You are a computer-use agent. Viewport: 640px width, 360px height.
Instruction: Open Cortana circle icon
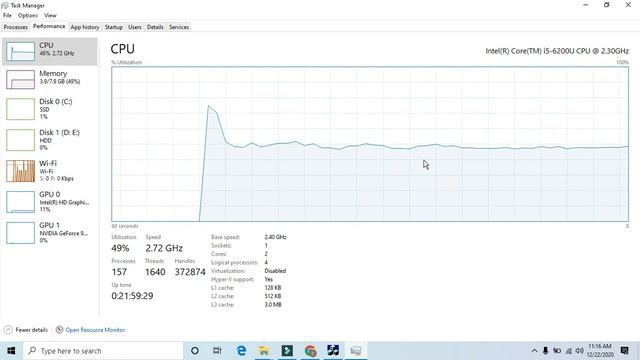click(195, 351)
